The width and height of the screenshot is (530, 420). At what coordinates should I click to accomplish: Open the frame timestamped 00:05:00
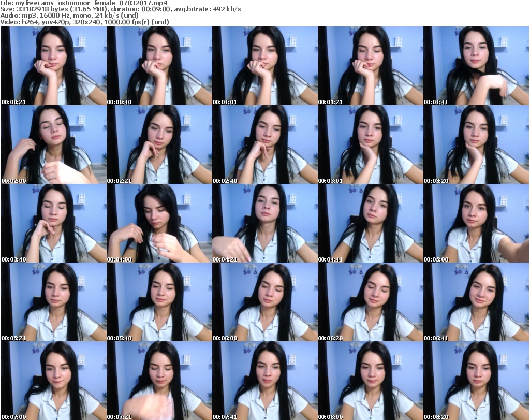[x=476, y=223]
